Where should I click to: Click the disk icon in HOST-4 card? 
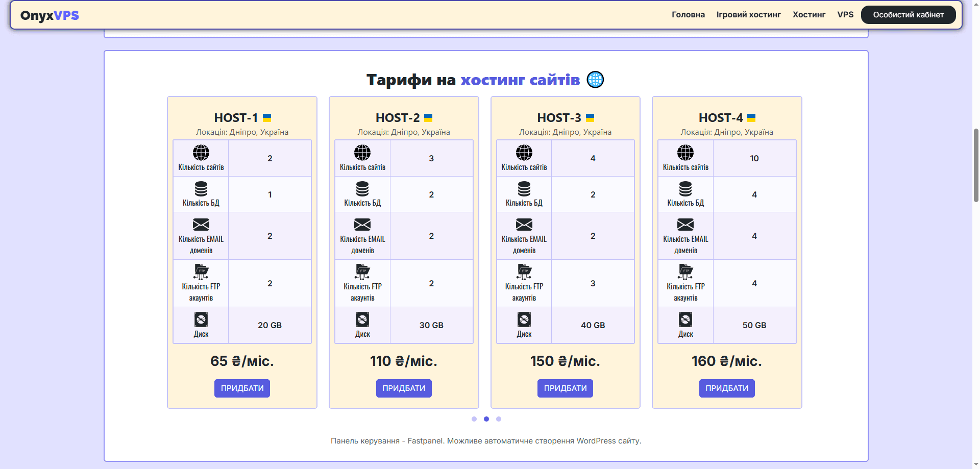tap(685, 319)
